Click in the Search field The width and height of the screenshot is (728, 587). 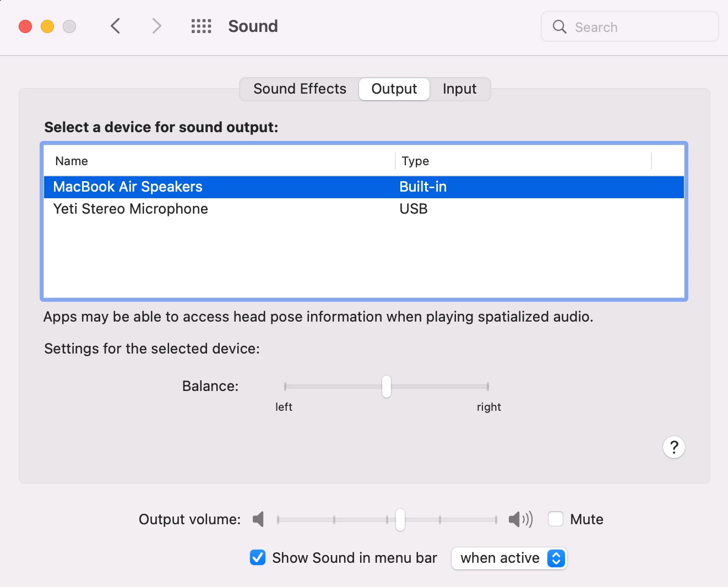(630, 26)
